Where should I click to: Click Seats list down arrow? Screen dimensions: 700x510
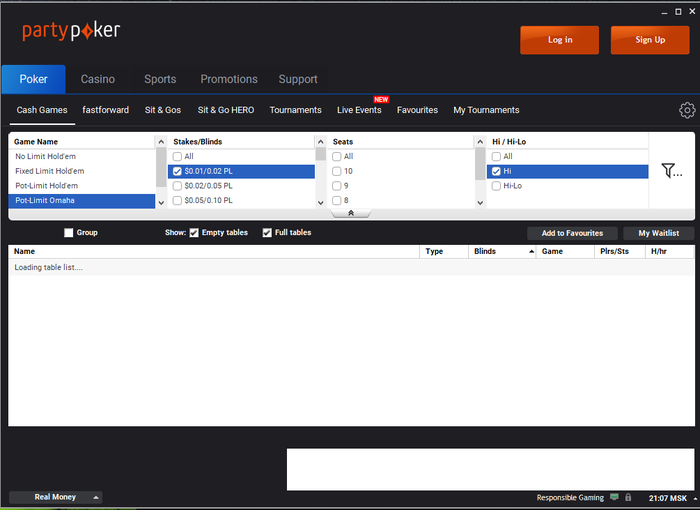pyautogui.click(x=480, y=203)
